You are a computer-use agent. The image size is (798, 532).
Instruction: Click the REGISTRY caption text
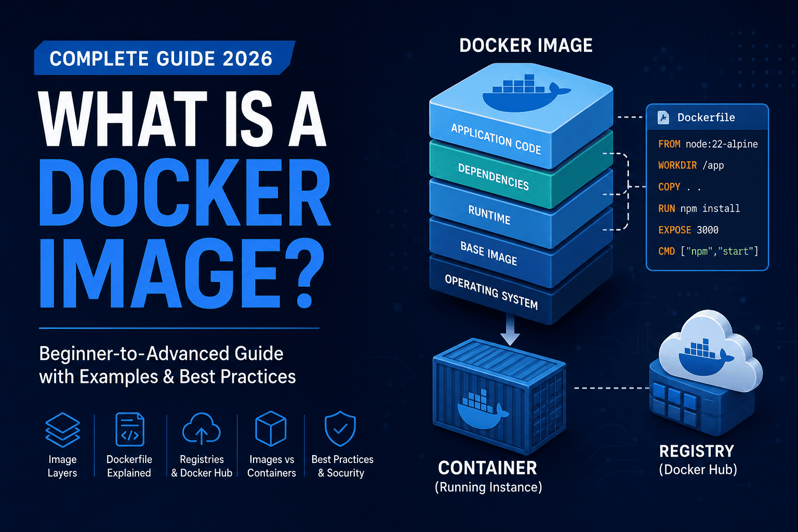[x=697, y=451]
